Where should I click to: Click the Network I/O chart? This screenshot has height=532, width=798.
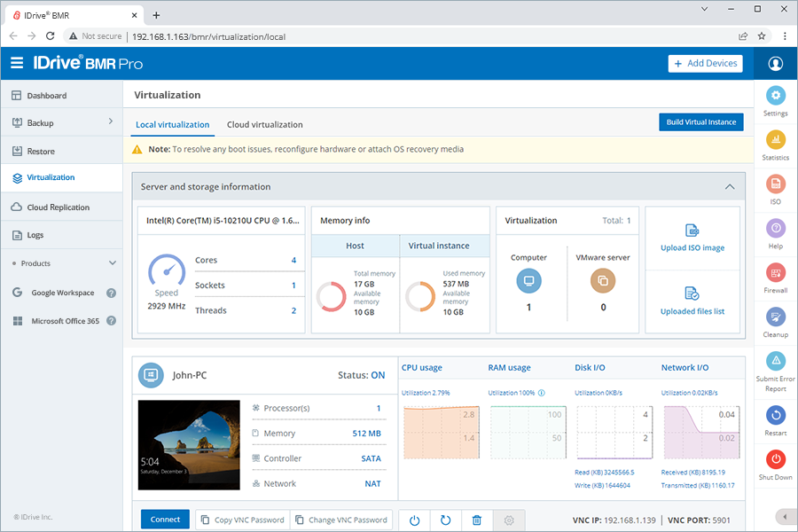pyautogui.click(x=702, y=433)
